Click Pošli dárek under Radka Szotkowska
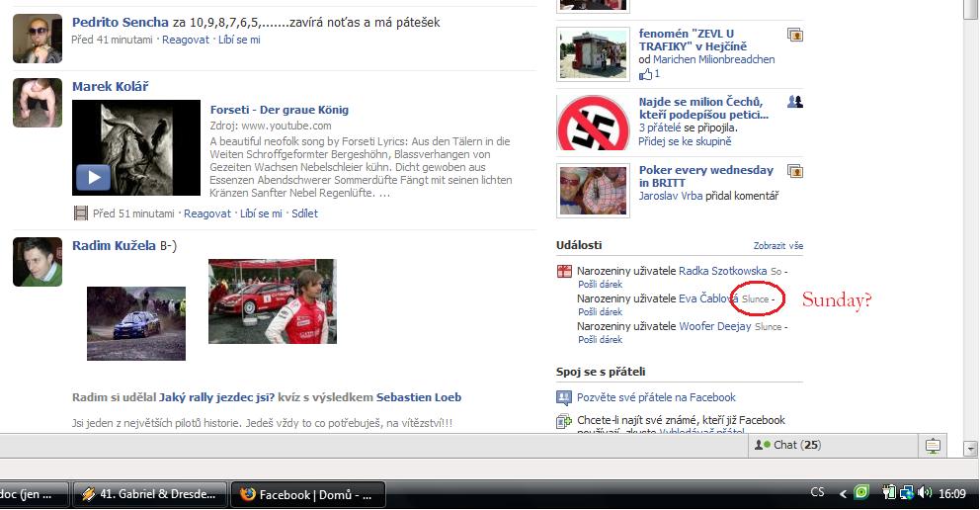The width and height of the screenshot is (980, 510). click(600, 285)
